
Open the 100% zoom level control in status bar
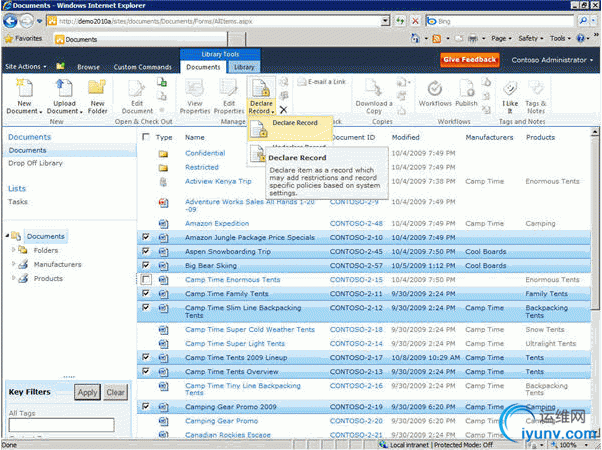(x=571, y=445)
